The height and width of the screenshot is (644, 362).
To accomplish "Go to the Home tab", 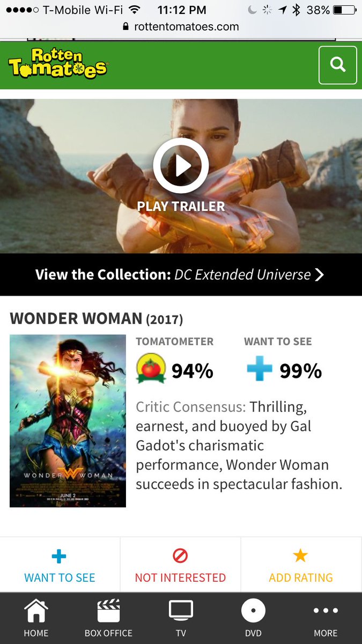I will [36, 618].
